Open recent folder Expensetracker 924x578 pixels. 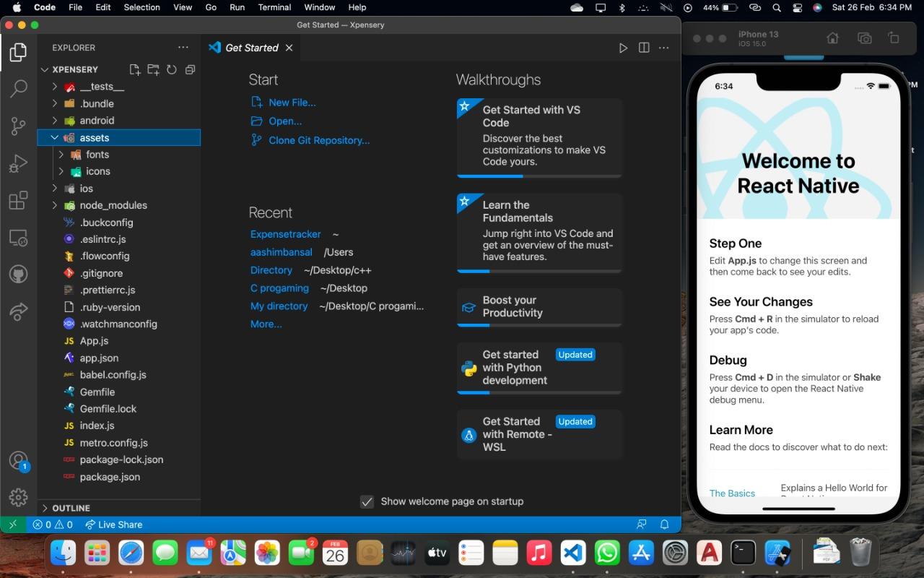point(286,234)
